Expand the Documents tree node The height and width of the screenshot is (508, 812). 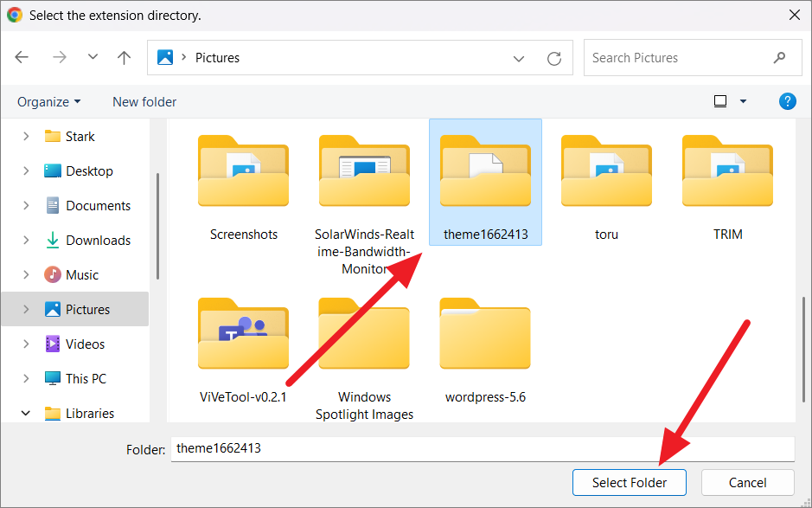coord(26,205)
